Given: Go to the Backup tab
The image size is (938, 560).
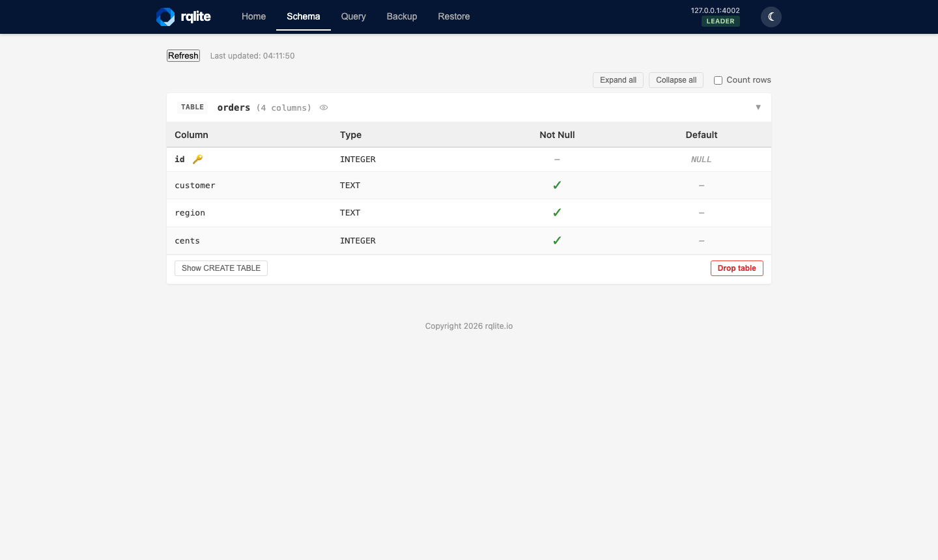Looking at the screenshot, I should [x=402, y=16].
